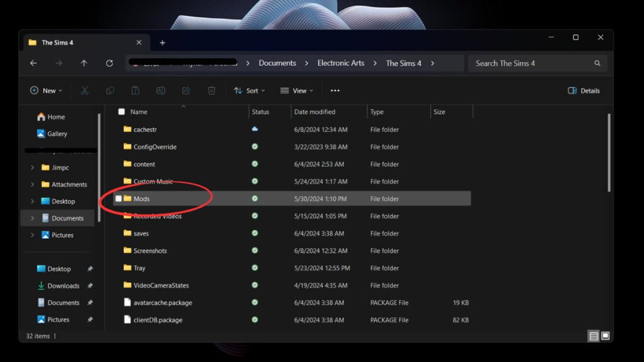644x362 pixels.
Task: Cut the selected item using toolbar scissors icon
Action: [85, 90]
